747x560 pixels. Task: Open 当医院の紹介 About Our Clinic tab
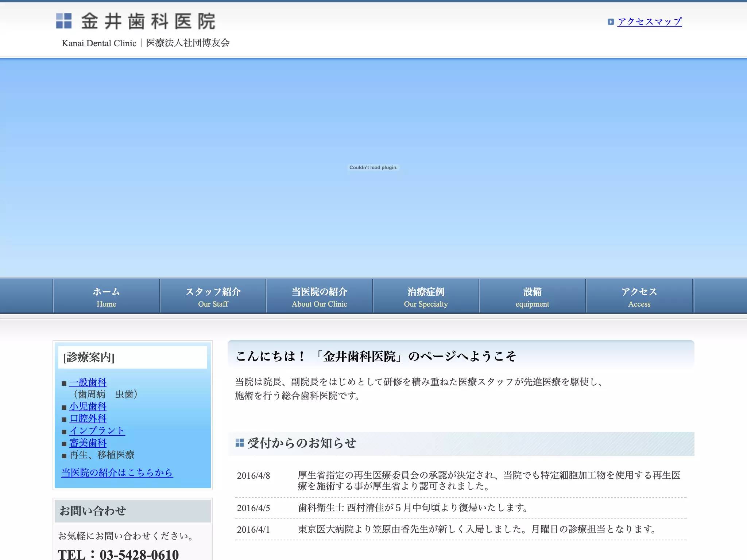click(320, 296)
